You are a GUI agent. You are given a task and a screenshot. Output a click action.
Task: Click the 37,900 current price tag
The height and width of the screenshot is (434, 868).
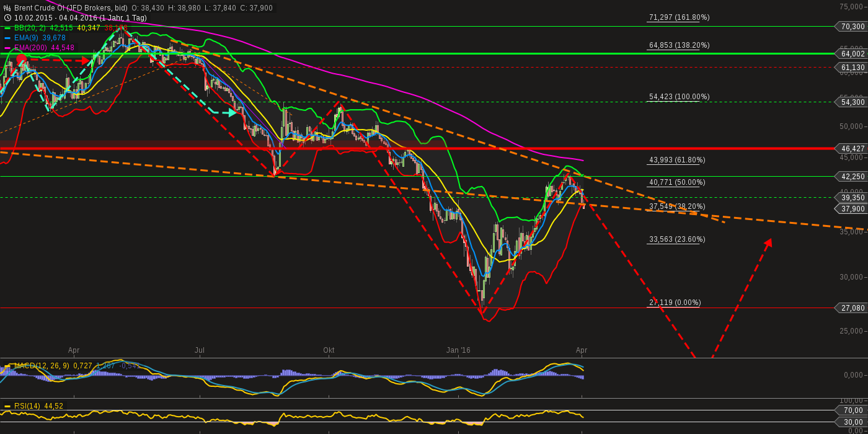point(851,208)
